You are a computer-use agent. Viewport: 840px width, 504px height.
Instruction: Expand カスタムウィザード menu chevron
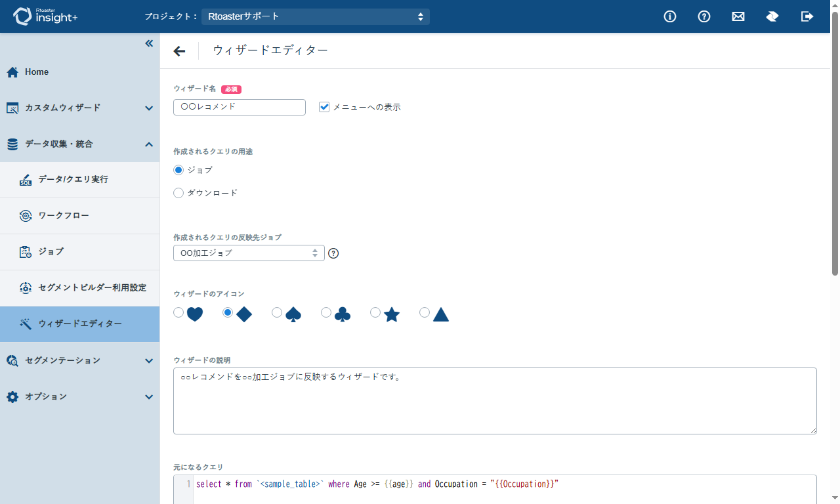(x=149, y=108)
